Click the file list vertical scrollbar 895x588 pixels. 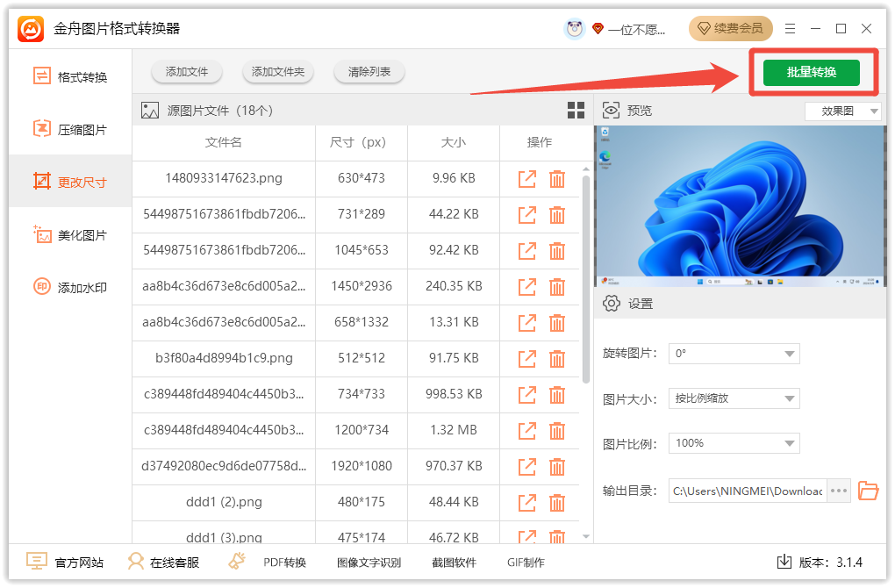(x=585, y=279)
